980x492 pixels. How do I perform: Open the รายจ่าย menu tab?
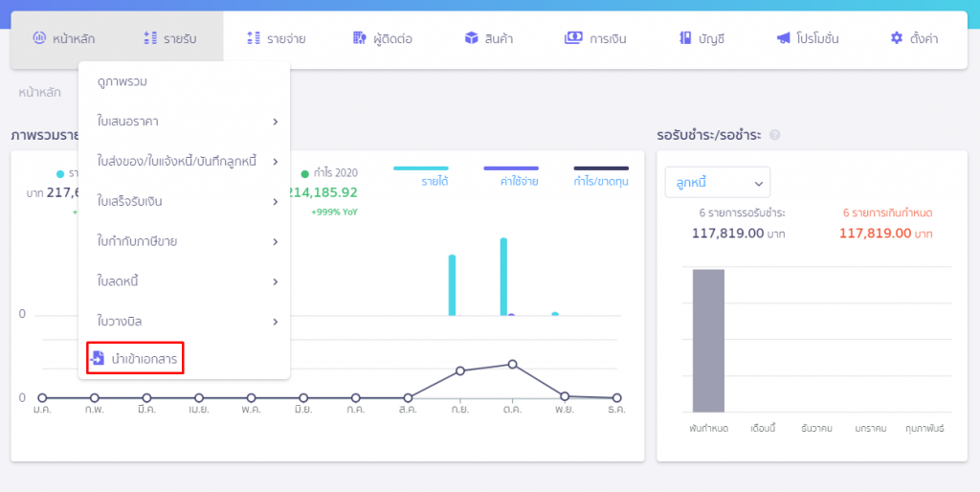click(x=276, y=39)
